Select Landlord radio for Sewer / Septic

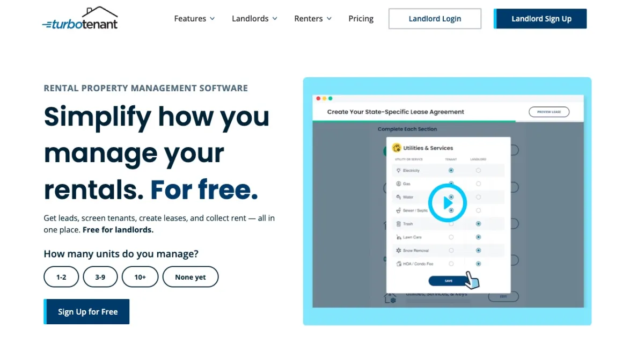coord(478,210)
